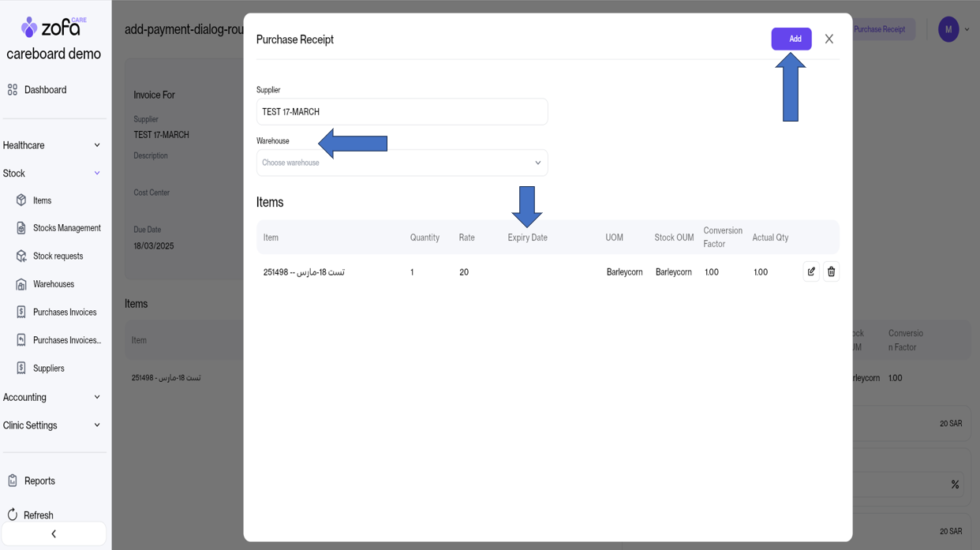Click the Add button in Purchase Receipt
This screenshot has width=980, height=550.
click(791, 39)
